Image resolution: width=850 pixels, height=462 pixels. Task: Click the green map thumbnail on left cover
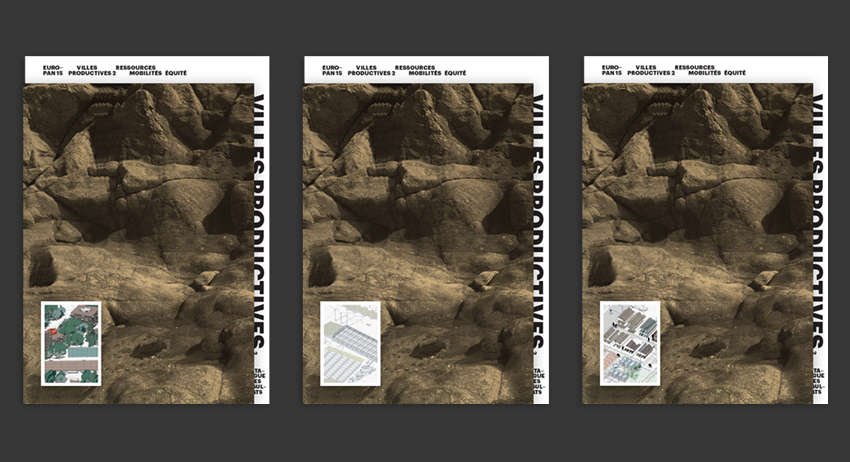click(x=70, y=343)
